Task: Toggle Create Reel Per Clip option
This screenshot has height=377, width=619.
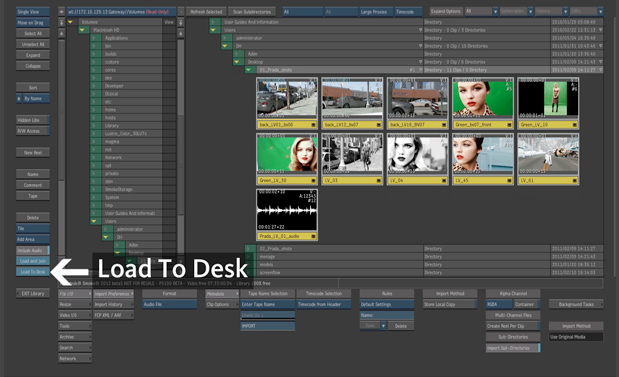Action: point(513,326)
